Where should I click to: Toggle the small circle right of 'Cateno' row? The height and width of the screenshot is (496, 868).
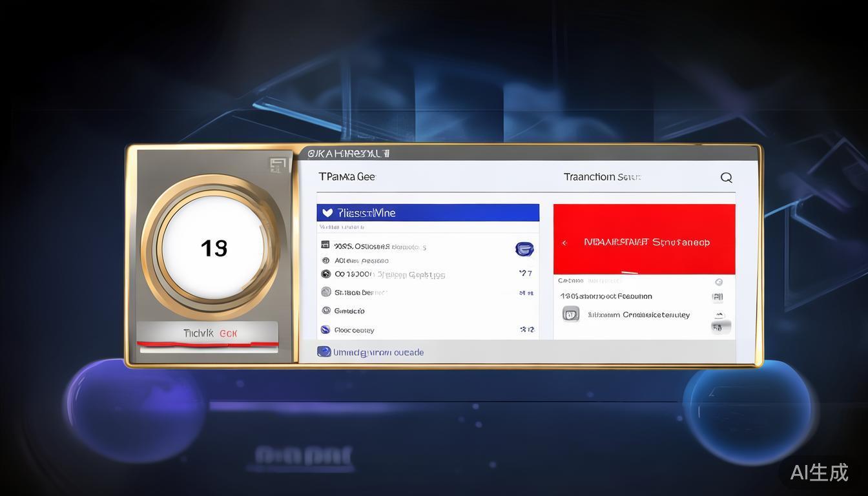click(x=719, y=282)
